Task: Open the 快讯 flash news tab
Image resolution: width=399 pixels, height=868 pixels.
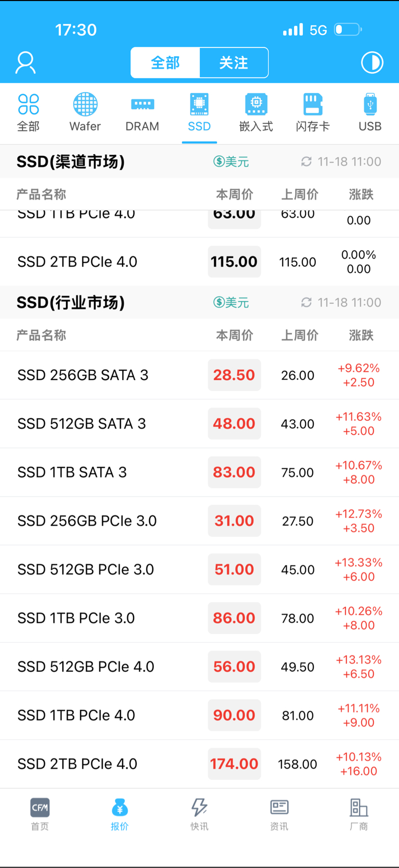Action: point(199,814)
